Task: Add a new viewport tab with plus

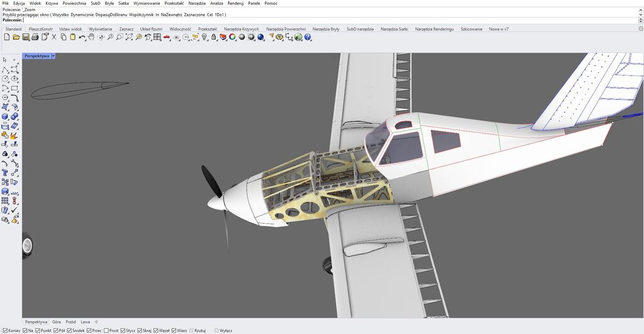Action: 96,321
